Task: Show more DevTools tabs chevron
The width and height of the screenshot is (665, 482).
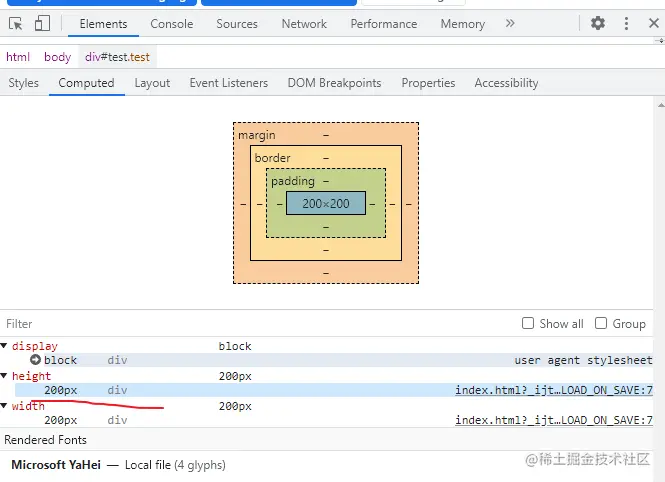Action: (510, 23)
